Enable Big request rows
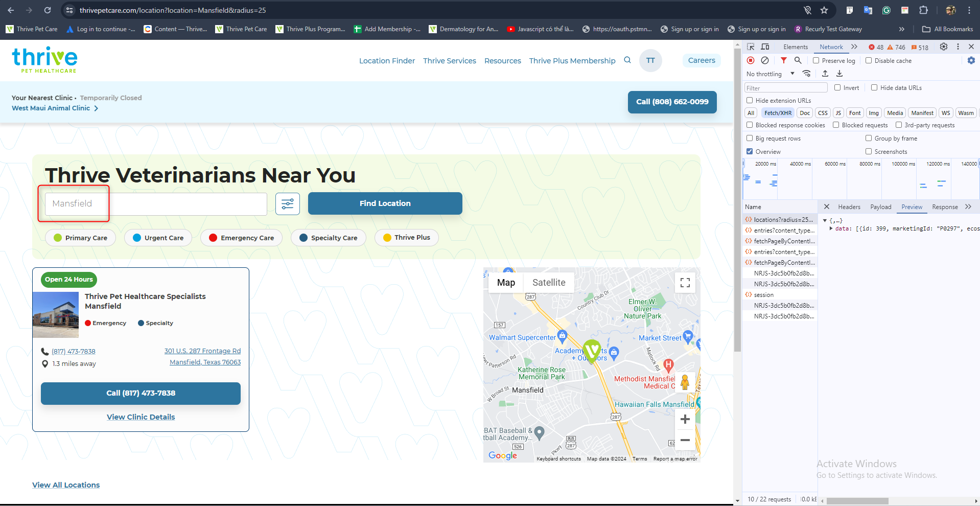980x506 pixels. (x=750, y=138)
